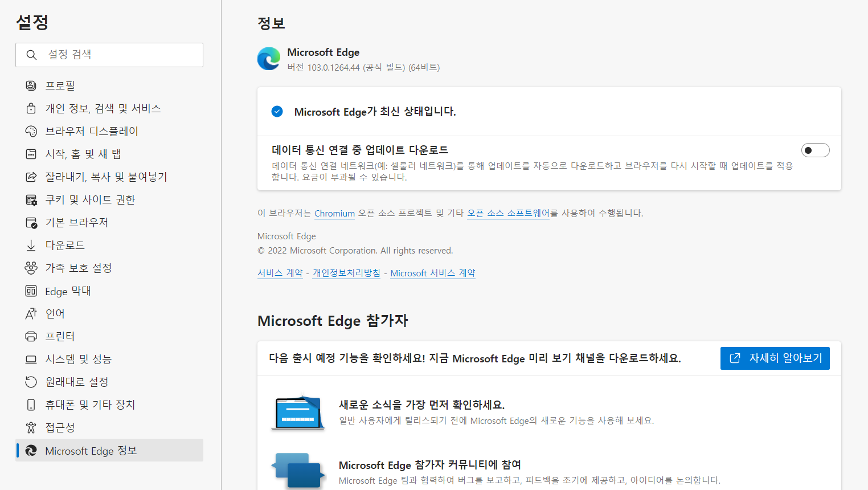Click the 설정 검색 search field
Image resolution: width=868 pixels, height=490 pixels.
pos(109,55)
